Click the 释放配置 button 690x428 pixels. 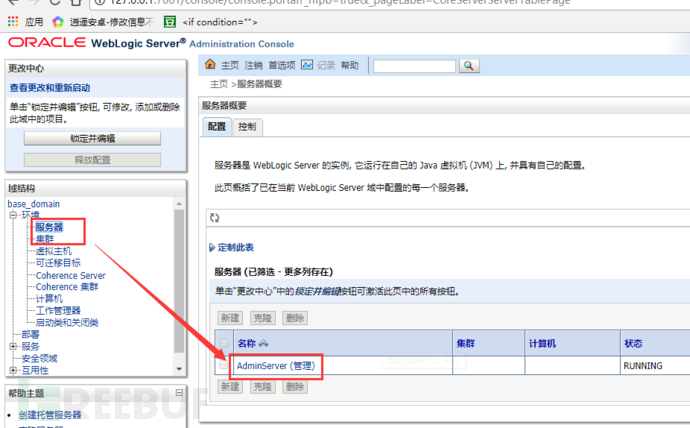(x=92, y=160)
